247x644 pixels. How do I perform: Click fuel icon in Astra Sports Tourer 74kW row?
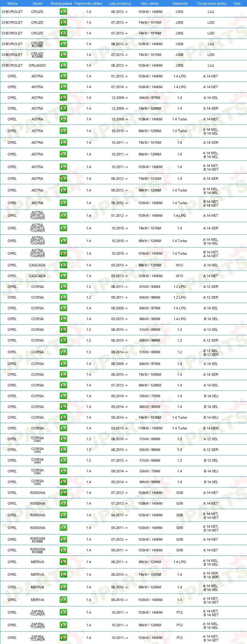coord(63,228)
